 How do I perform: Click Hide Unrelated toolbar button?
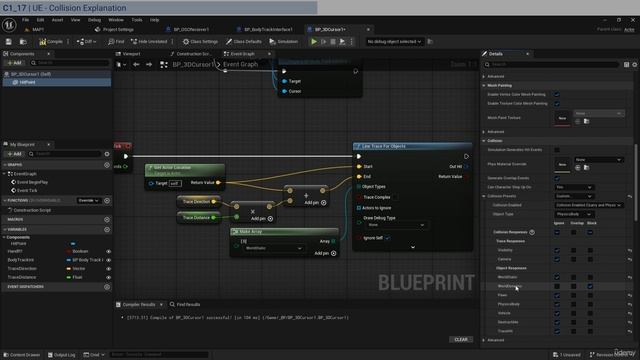point(149,42)
